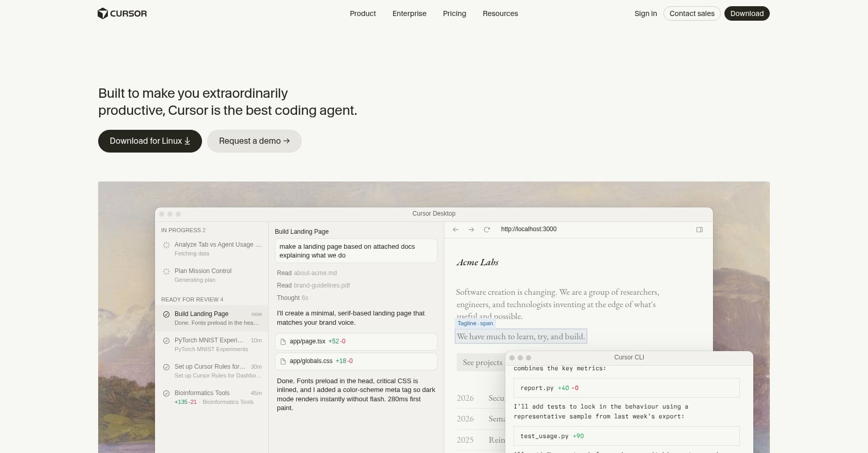Click the browser back arrow icon

click(x=456, y=230)
